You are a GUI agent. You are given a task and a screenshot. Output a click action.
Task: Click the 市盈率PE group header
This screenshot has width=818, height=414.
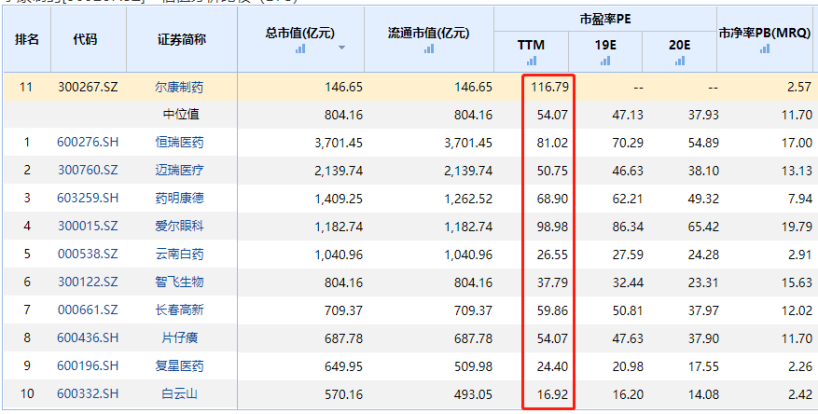point(605,19)
